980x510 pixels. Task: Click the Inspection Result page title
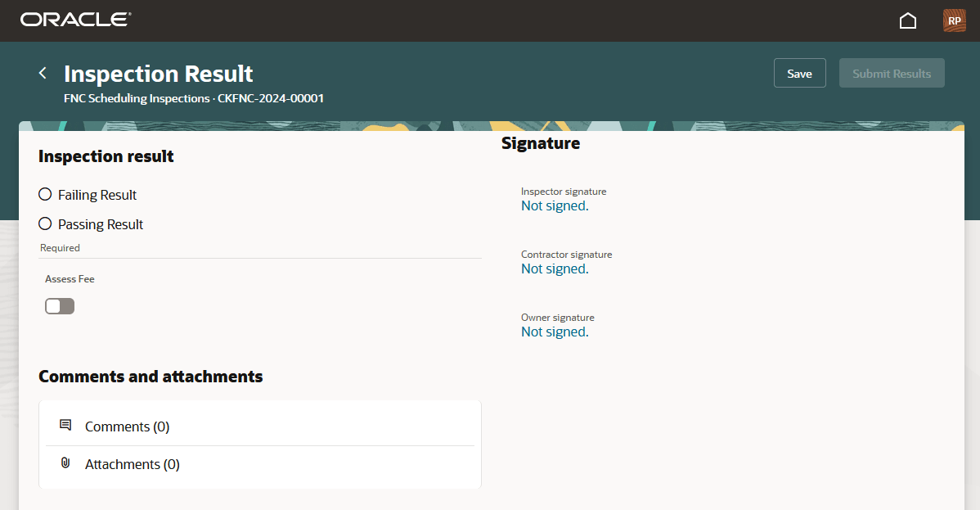[158, 74]
